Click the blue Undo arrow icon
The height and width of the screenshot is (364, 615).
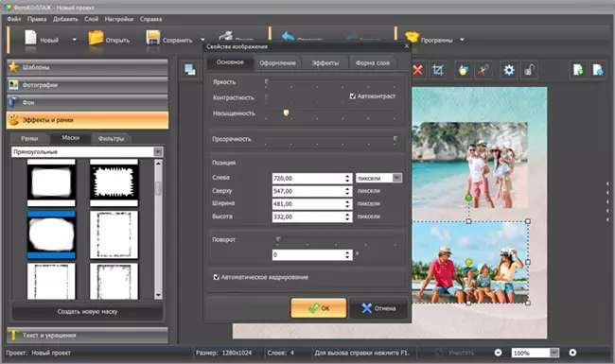pos(289,37)
